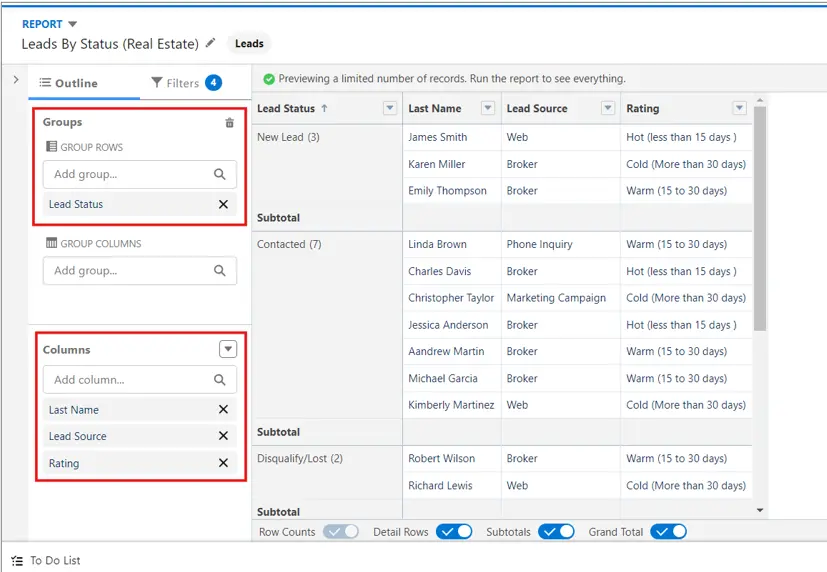827x572 pixels.
Task: Open the Columns panel dropdown menu
Action: pos(228,349)
